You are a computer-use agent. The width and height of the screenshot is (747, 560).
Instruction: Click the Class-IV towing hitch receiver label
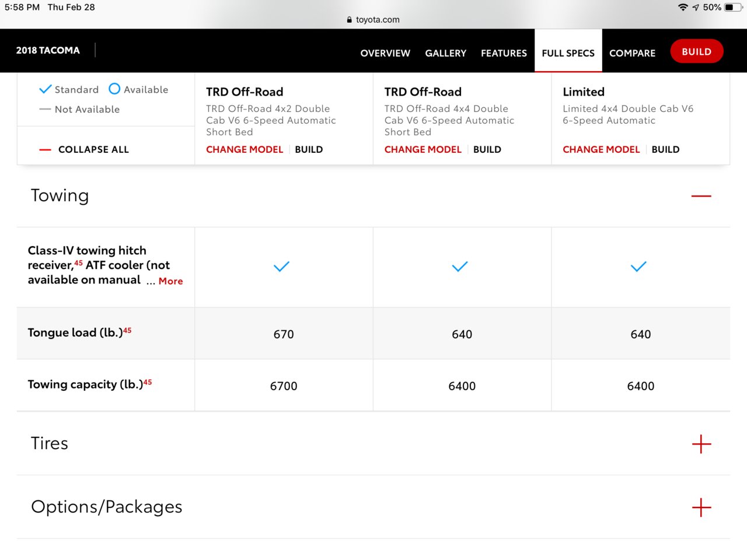click(x=99, y=265)
